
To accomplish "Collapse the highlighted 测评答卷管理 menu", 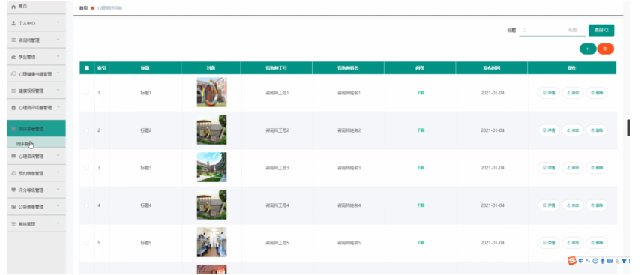I will [x=36, y=128].
